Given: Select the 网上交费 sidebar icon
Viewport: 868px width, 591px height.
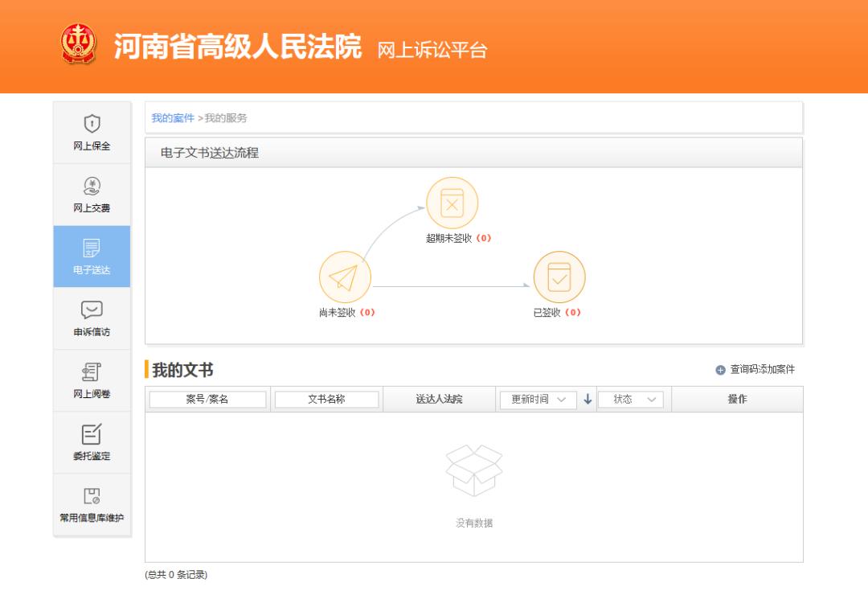Looking at the screenshot, I should click(x=91, y=187).
